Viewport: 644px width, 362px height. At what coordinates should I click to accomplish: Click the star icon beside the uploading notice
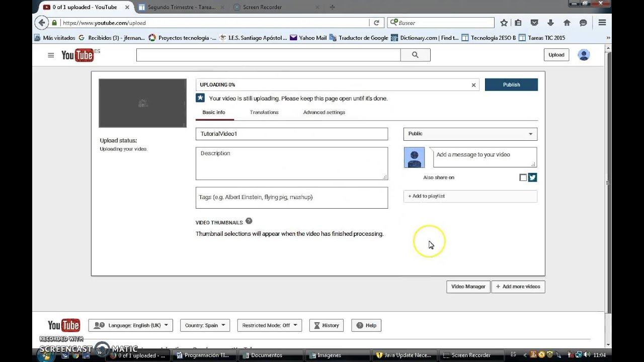pos(200,98)
